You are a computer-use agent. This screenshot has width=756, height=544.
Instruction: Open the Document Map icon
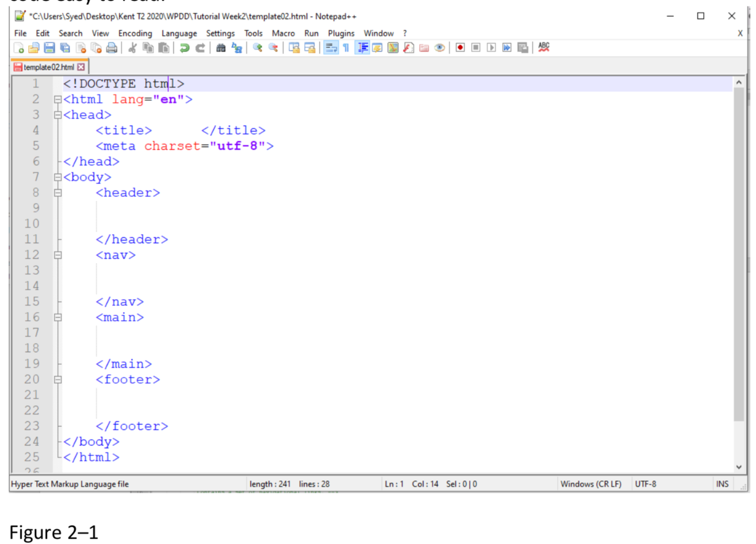click(393, 48)
